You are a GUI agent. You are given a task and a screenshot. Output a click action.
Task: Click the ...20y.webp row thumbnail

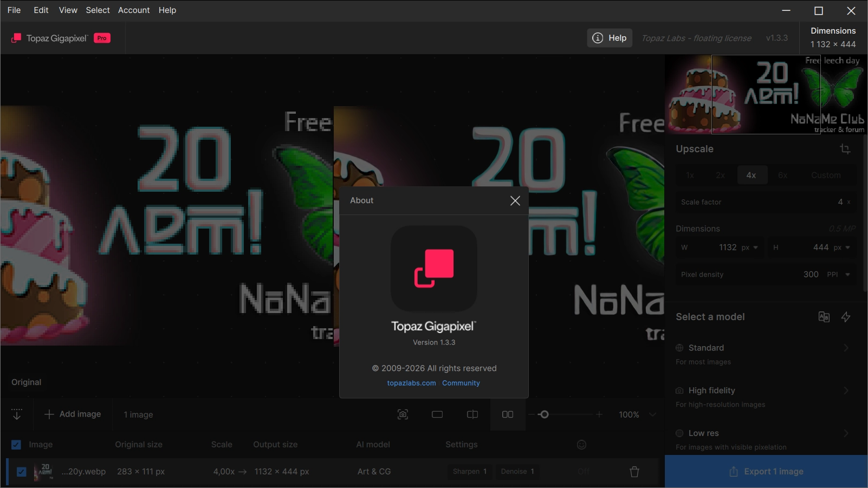pyautogui.click(x=44, y=472)
